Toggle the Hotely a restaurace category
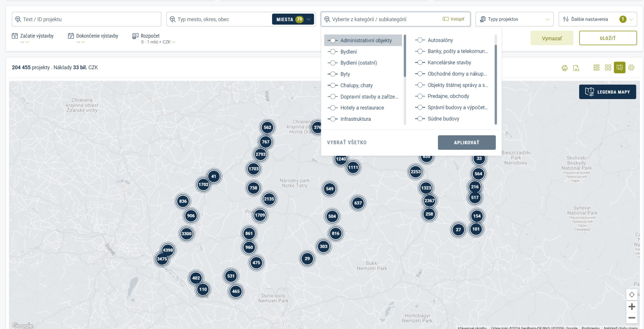Image resolution: width=644 pixels, height=329 pixels. pos(332,108)
